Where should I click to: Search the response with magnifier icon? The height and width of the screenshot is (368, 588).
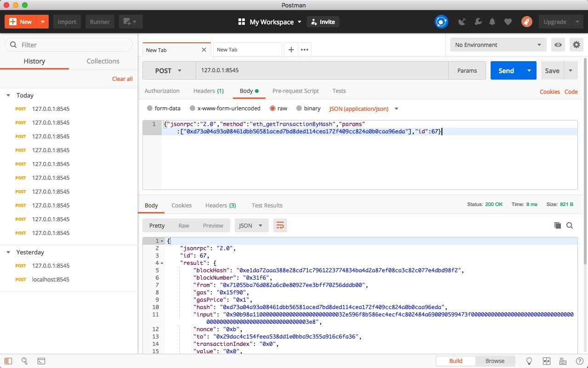[570, 225]
